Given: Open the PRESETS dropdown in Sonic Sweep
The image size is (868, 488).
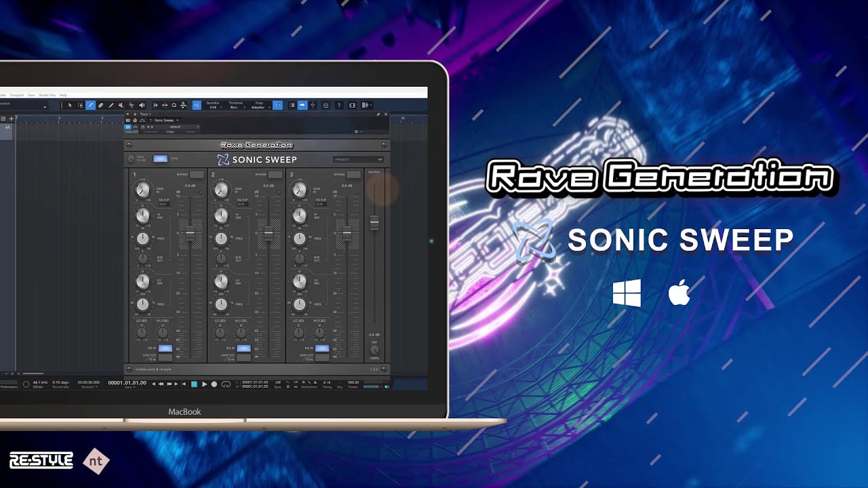Looking at the screenshot, I should tap(359, 159).
